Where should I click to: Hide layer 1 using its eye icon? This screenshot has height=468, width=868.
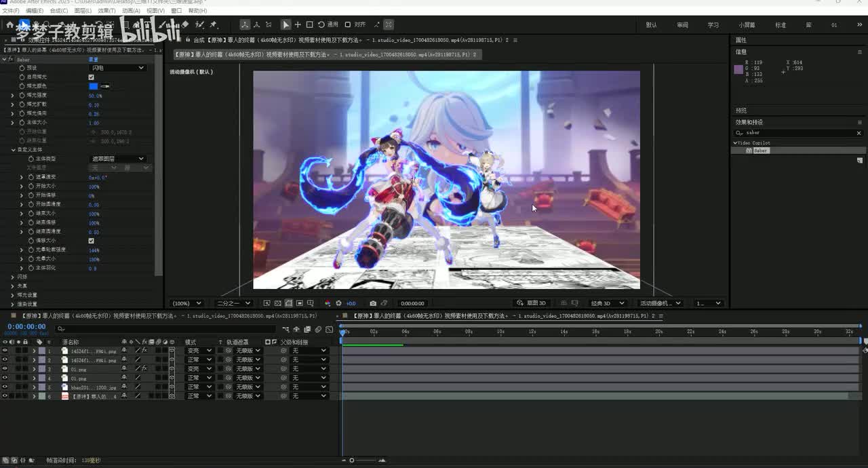[5, 351]
